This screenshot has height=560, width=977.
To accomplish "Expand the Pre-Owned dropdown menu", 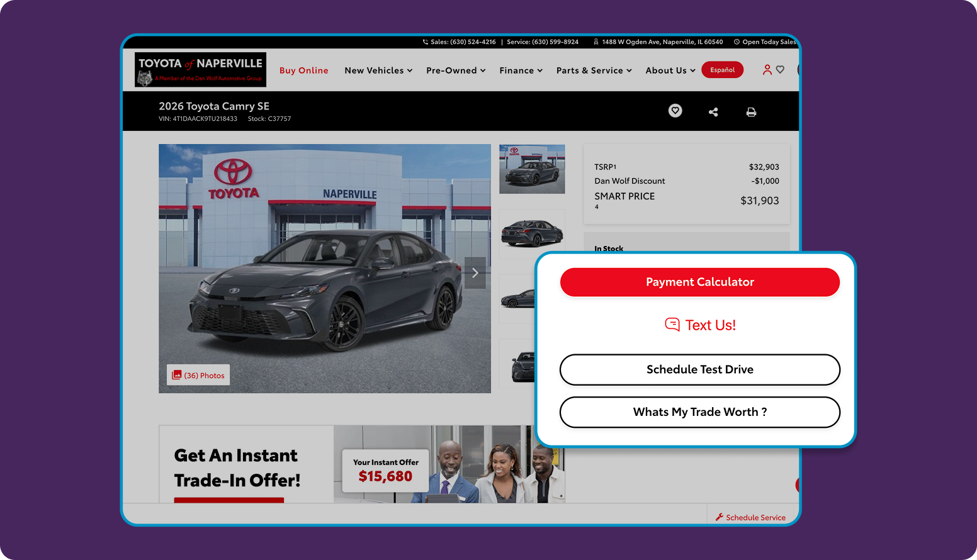I will (x=456, y=70).
